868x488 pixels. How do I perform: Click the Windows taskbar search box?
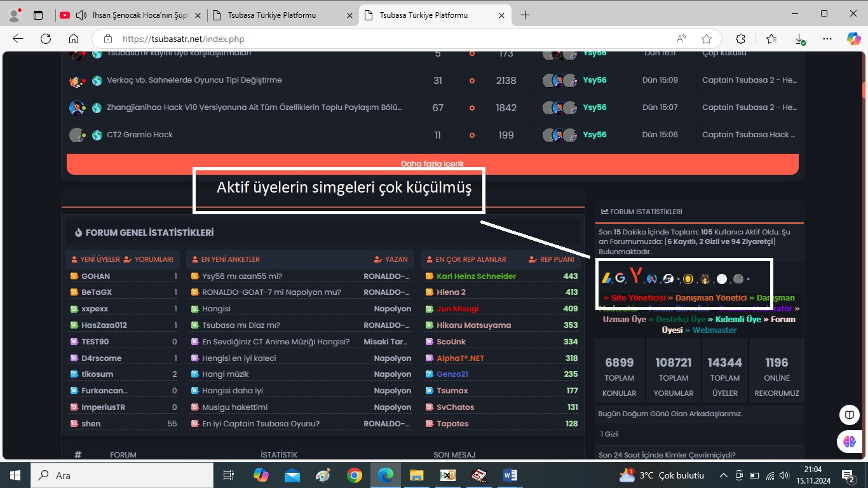[x=121, y=475]
